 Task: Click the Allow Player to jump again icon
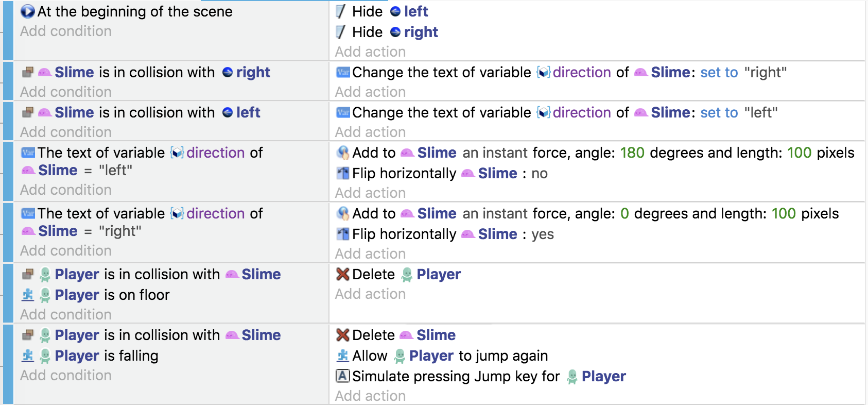[x=343, y=356]
